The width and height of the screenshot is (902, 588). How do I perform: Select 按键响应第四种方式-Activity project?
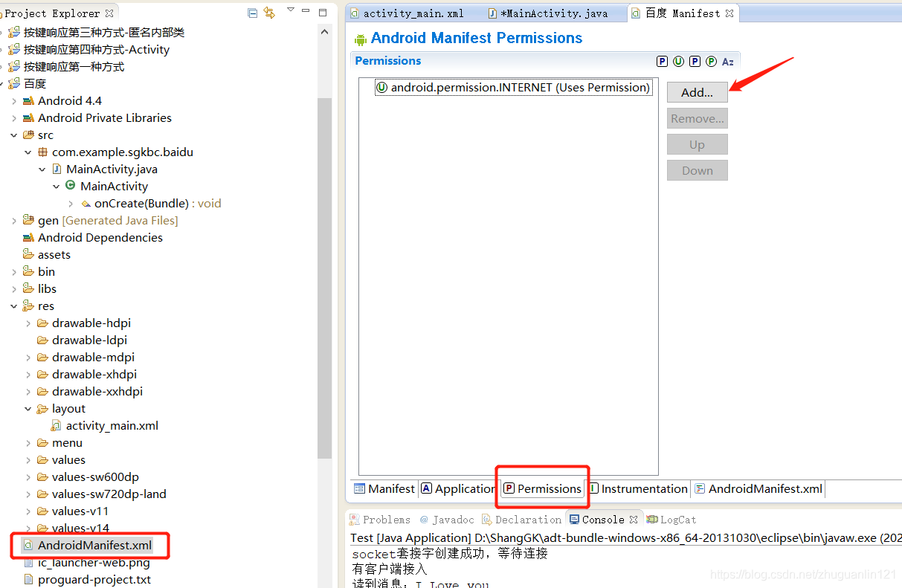point(97,50)
